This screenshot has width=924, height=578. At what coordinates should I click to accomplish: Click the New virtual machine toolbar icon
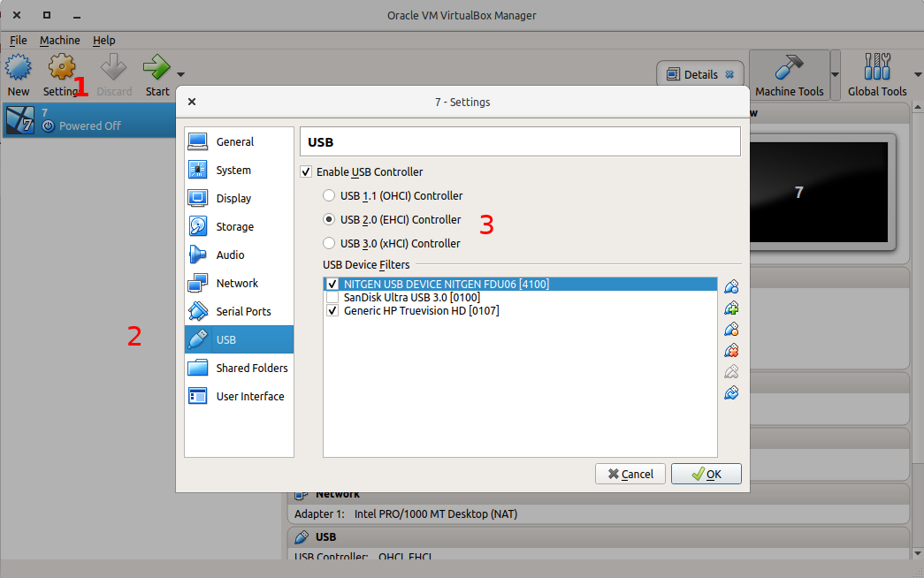click(x=19, y=75)
